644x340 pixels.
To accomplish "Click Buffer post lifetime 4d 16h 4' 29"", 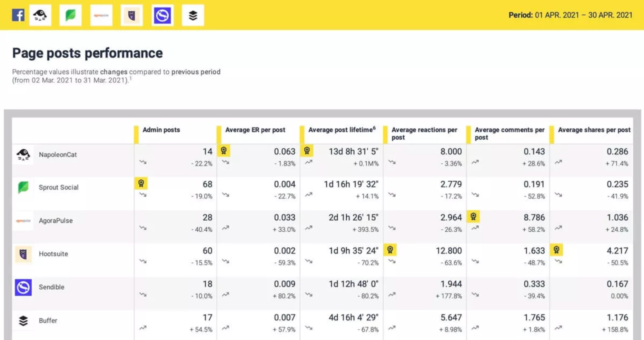I will [x=354, y=318].
